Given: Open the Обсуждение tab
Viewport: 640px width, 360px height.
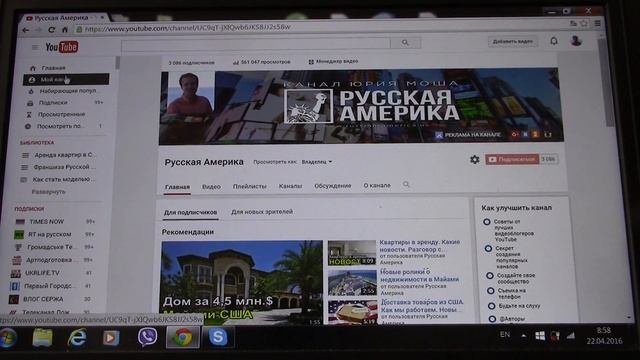Looking at the screenshot, I should [x=333, y=186].
